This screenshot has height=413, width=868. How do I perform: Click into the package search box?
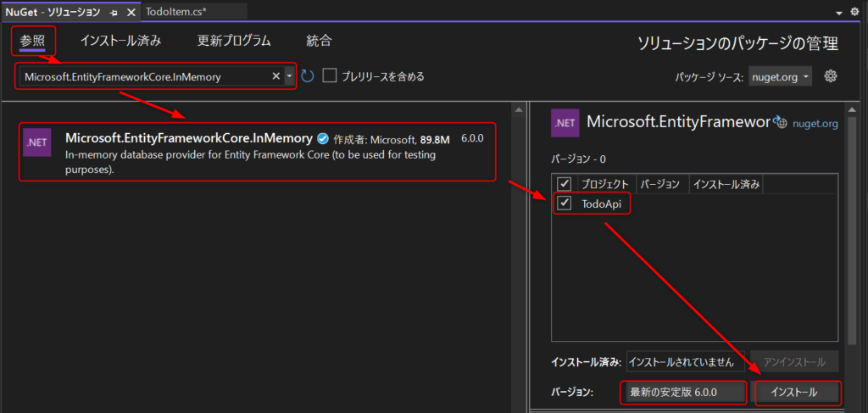click(x=145, y=76)
